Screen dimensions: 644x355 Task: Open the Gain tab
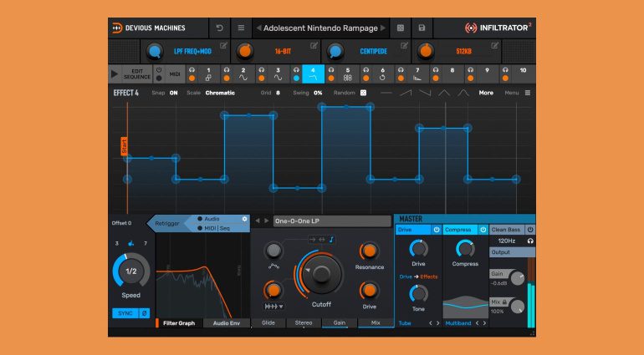click(340, 323)
